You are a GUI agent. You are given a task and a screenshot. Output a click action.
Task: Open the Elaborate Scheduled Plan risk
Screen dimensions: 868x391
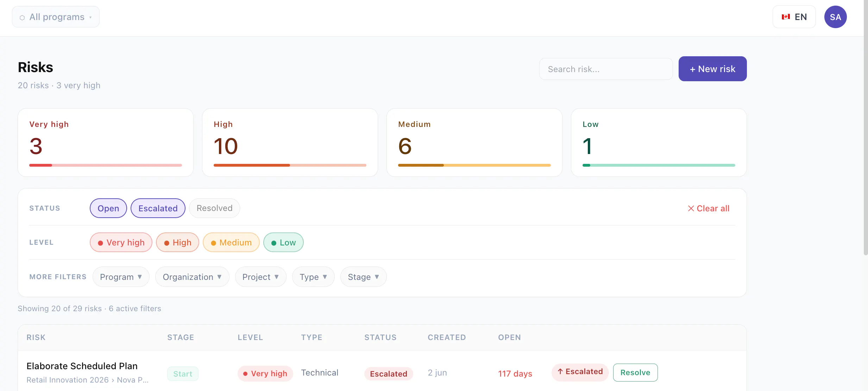tap(82, 366)
